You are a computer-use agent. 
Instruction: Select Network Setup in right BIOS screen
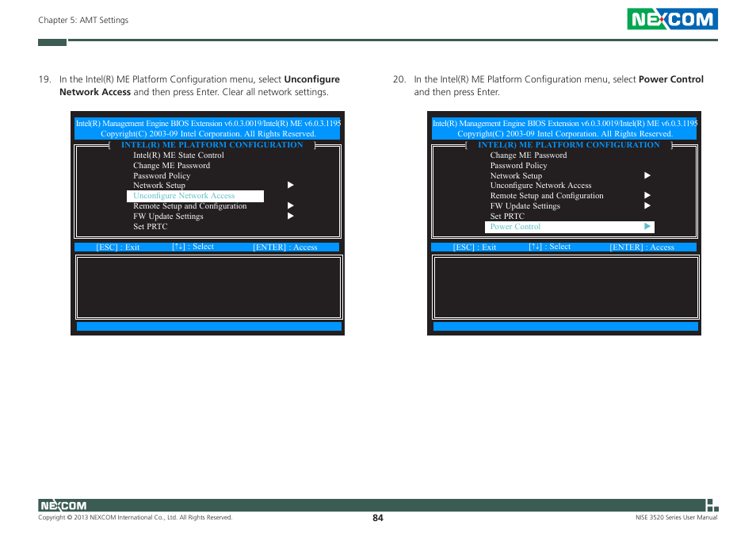[516, 175]
